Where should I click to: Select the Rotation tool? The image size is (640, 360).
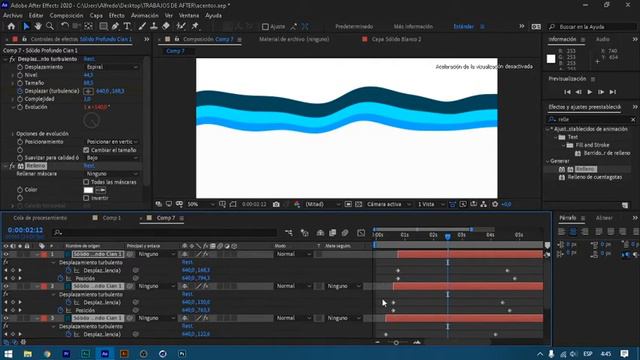click(x=64, y=27)
